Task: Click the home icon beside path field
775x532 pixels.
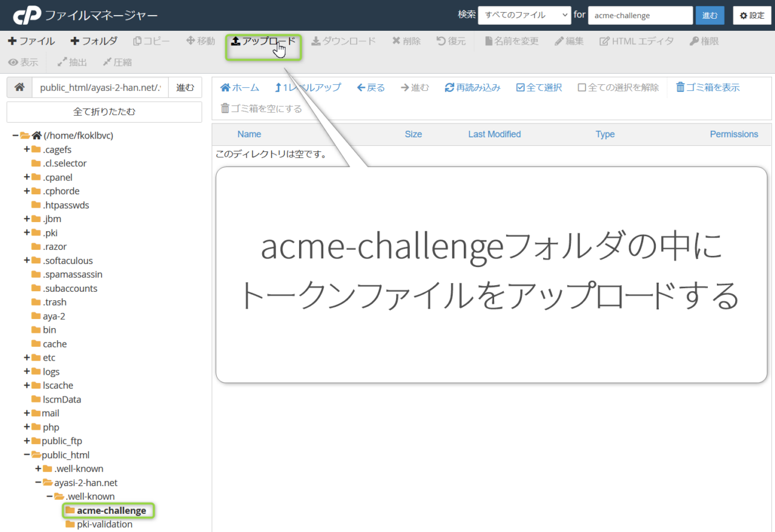Action: tap(19, 87)
